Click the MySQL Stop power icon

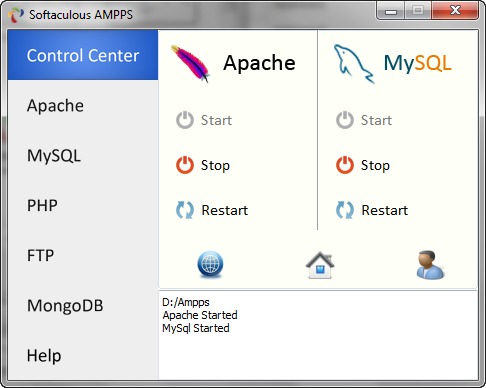(x=345, y=165)
